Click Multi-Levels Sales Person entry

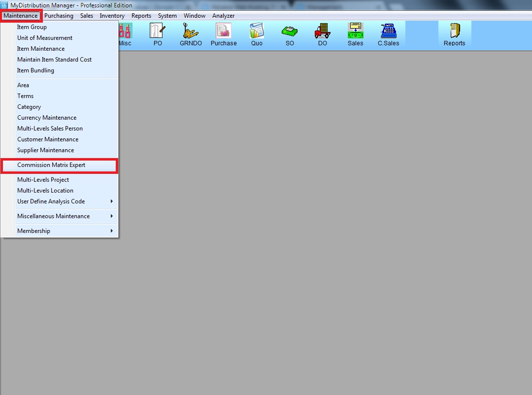[50, 129]
